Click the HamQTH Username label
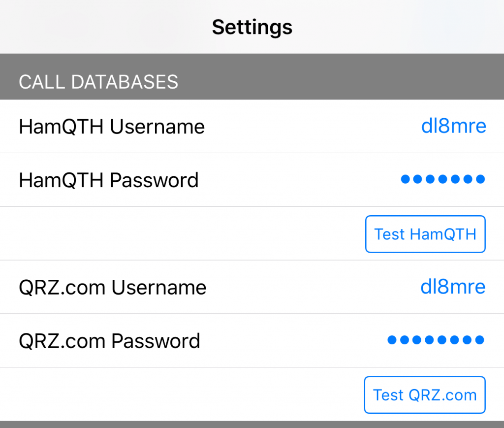The height and width of the screenshot is (428, 504). [112, 127]
